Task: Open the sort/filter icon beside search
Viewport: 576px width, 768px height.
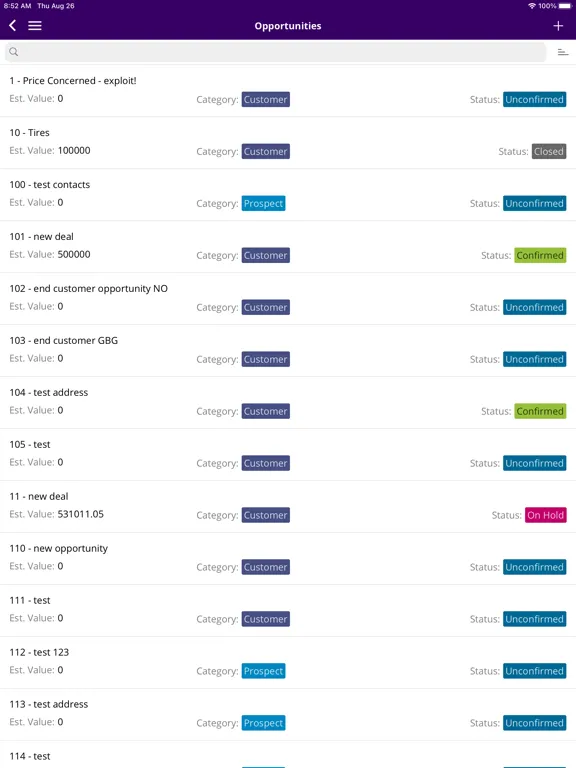Action: pyautogui.click(x=563, y=52)
